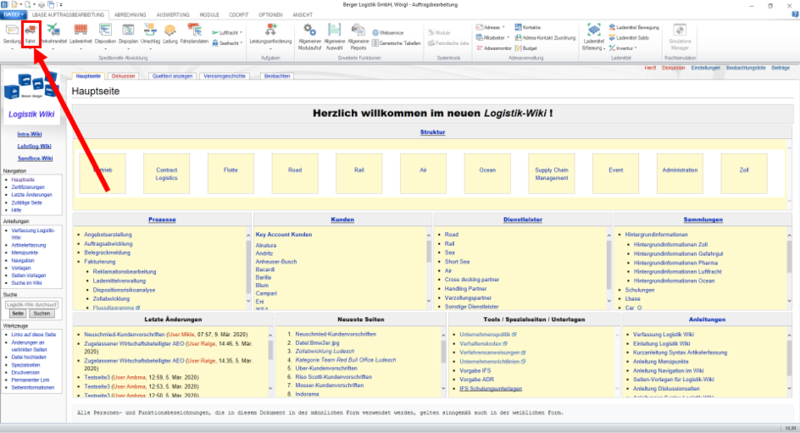Click the print icon in quick access toolbar
The image size is (800, 433).
(x=42, y=5)
